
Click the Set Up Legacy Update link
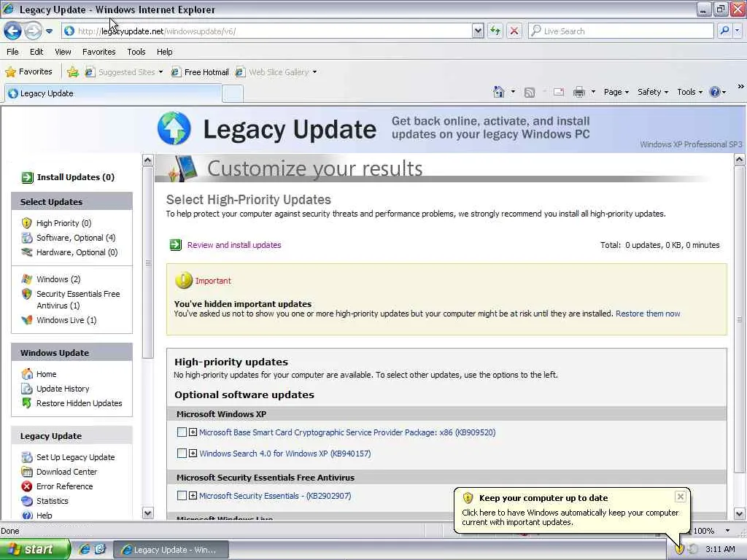pyautogui.click(x=75, y=457)
